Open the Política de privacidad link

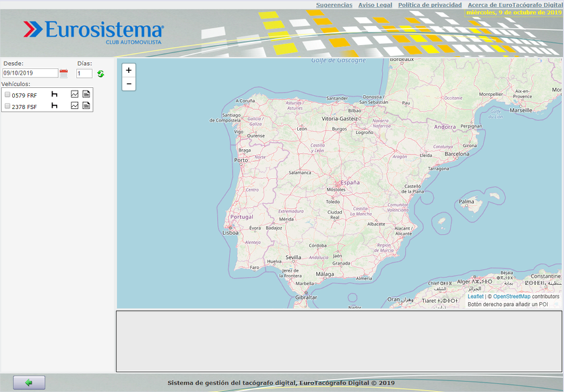pyautogui.click(x=430, y=5)
